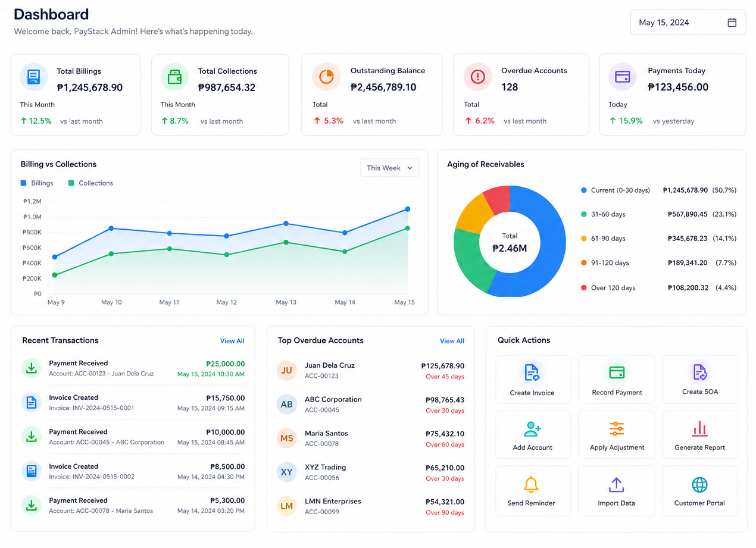Click the ₱987,654.32 Total Collections amount
The height and width of the screenshot is (548, 756).
227,87
